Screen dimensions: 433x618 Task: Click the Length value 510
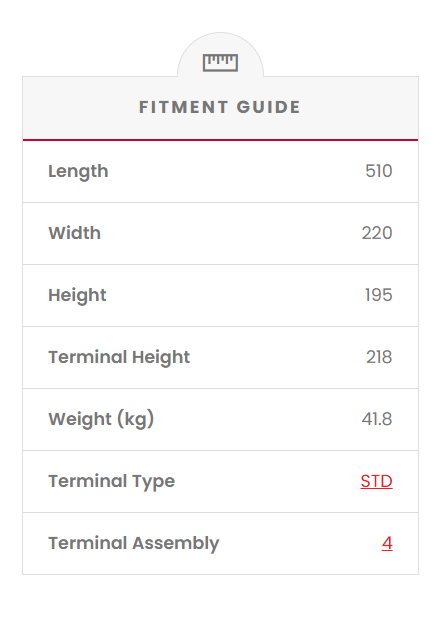coord(379,171)
